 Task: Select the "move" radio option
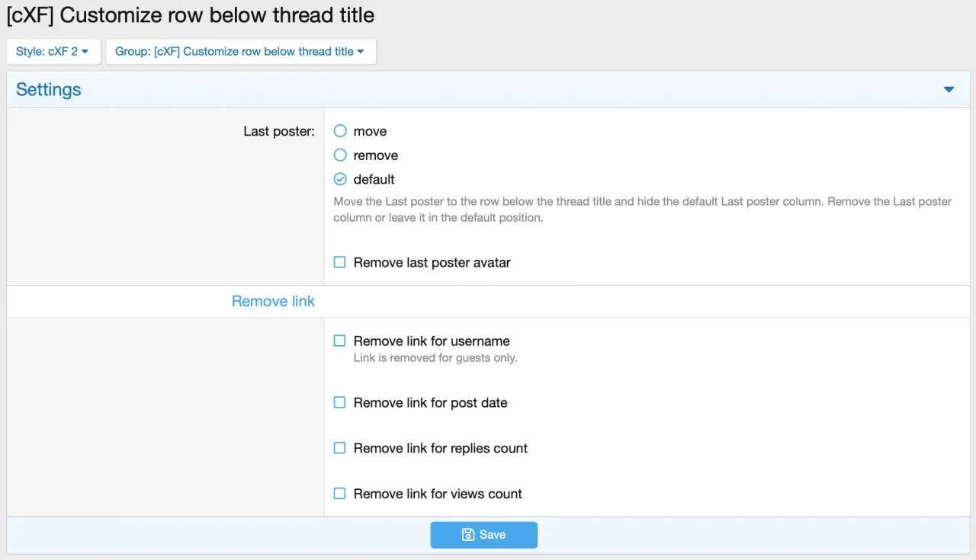coord(340,131)
